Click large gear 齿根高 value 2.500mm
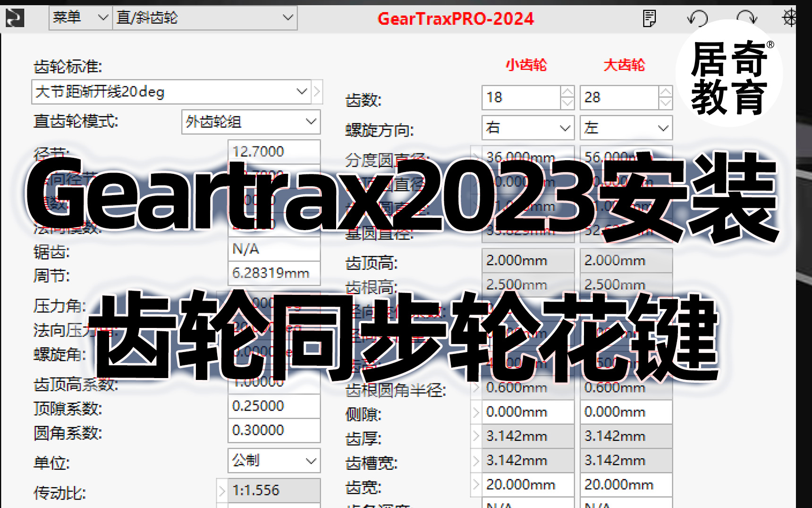Viewport: 812px width, 508px height. click(x=626, y=284)
